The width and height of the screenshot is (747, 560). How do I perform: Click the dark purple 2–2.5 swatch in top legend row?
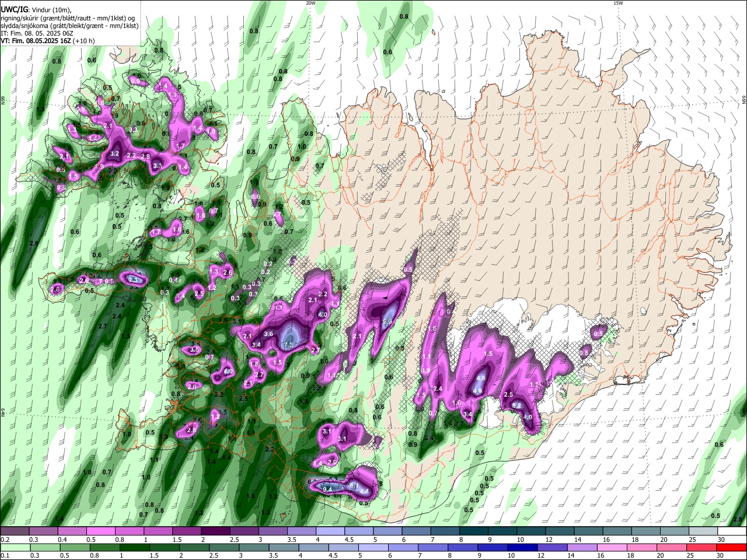[215, 531]
